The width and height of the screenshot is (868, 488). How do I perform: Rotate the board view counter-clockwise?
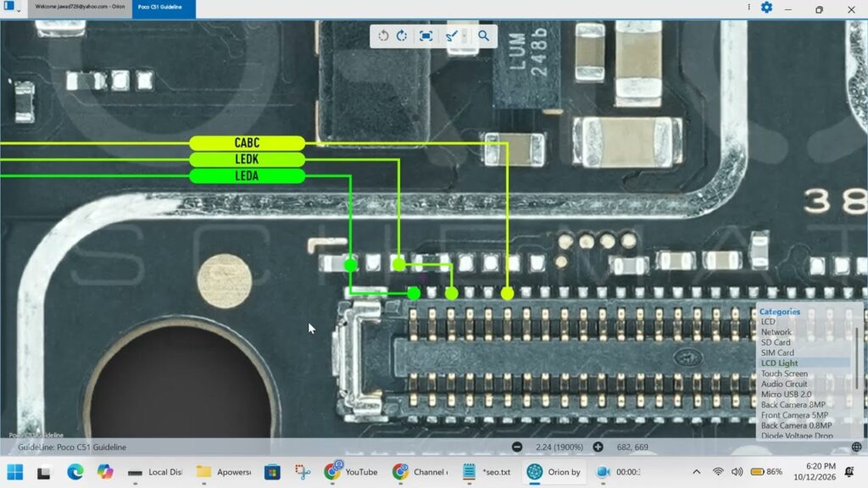click(383, 36)
